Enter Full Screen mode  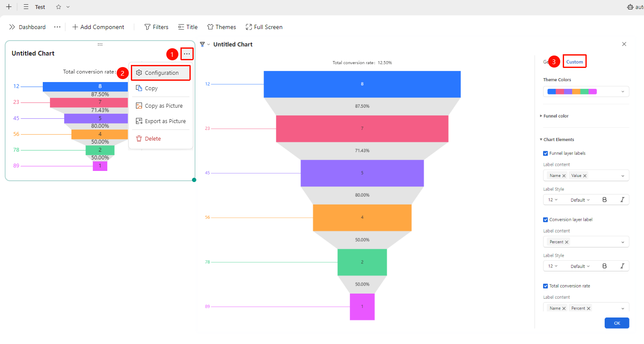[264, 27]
